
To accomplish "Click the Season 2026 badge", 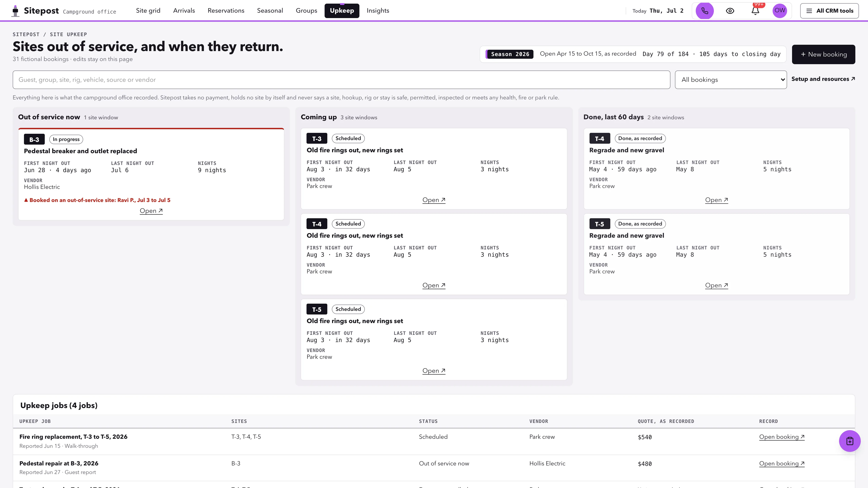I will pos(510,54).
